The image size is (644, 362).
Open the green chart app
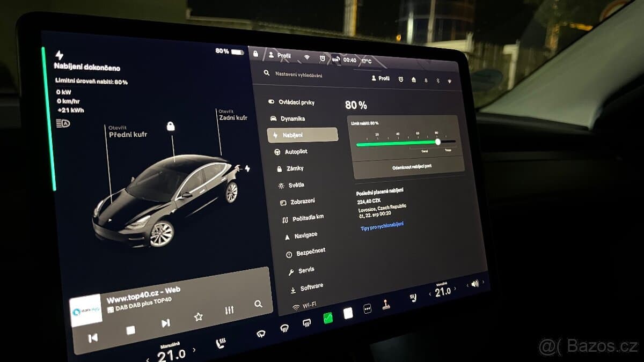[328, 318]
